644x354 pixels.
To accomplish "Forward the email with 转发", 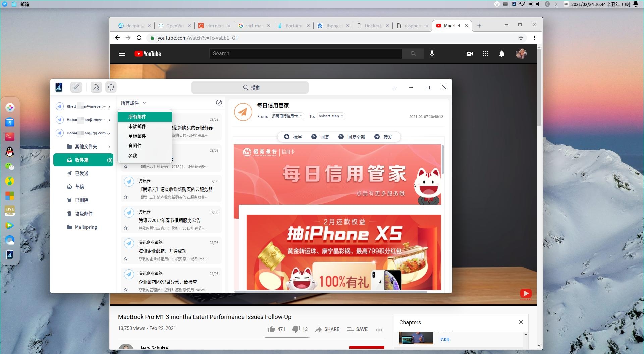I will click(383, 137).
